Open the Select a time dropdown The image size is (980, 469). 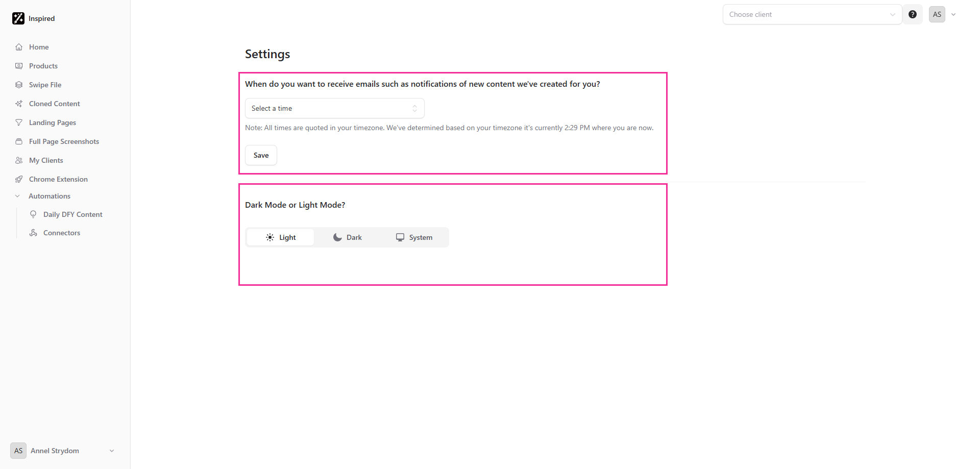click(335, 108)
